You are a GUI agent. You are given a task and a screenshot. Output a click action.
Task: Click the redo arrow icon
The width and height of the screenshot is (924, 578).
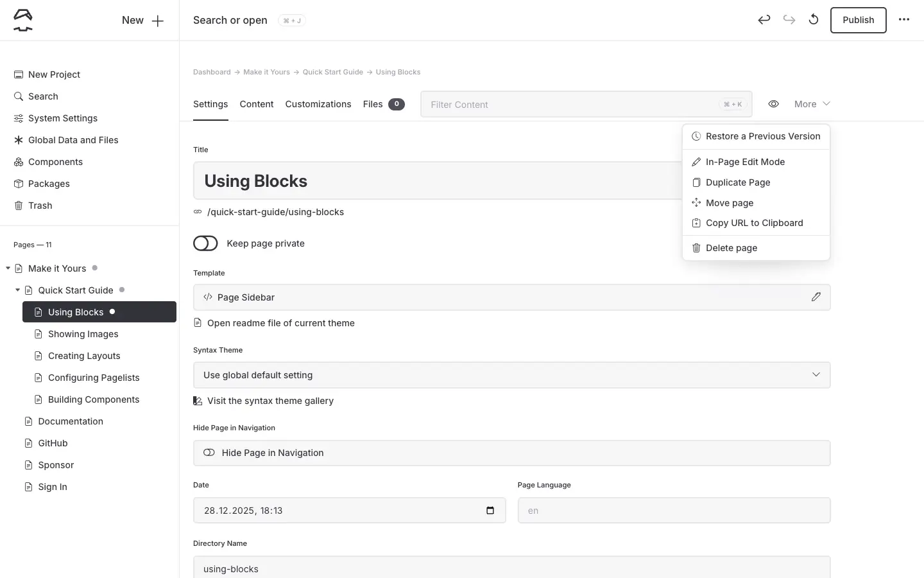pos(789,20)
